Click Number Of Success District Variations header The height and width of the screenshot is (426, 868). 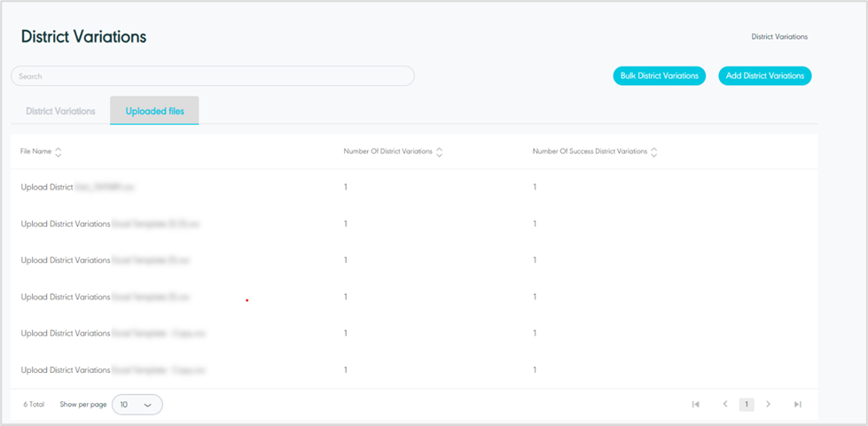click(590, 151)
